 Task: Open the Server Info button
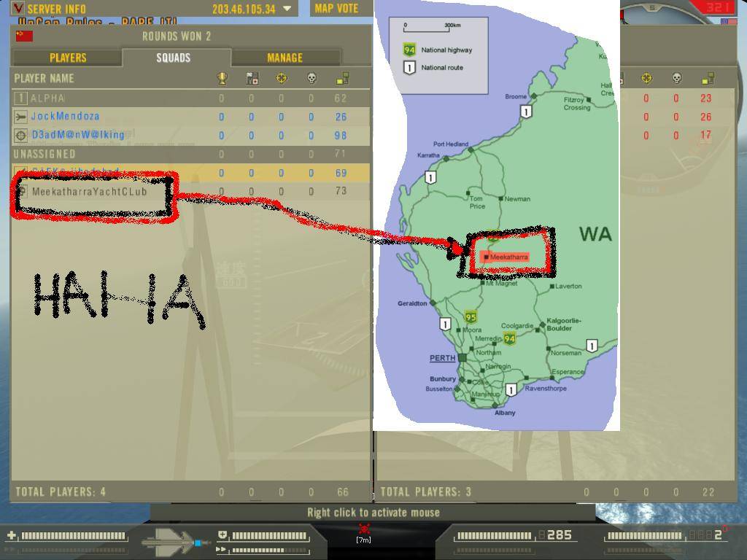56,9
